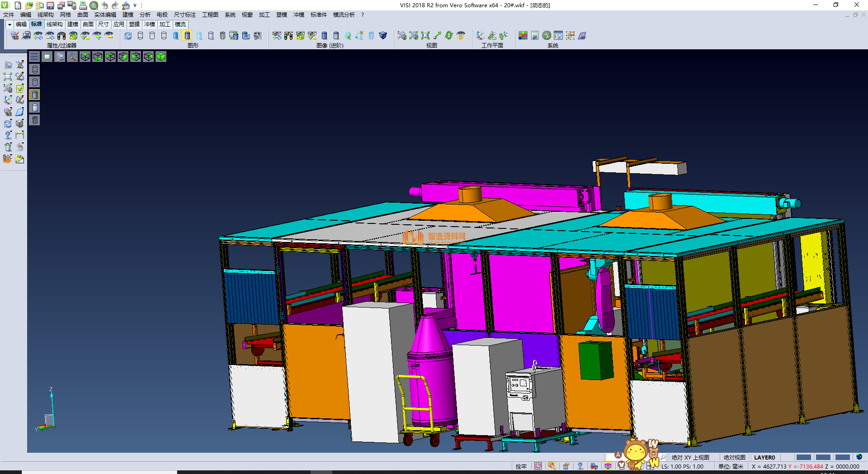This screenshot has height=474, width=868.
Task: Expand the quick access toolbar customize arrow
Action: (135, 5)
